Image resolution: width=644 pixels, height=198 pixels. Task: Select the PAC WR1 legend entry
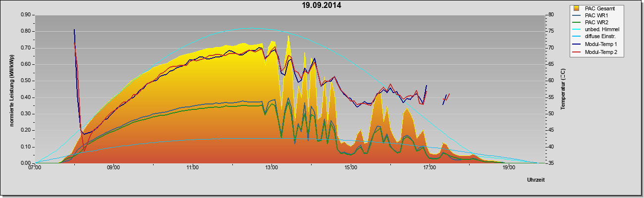(595, 15)
